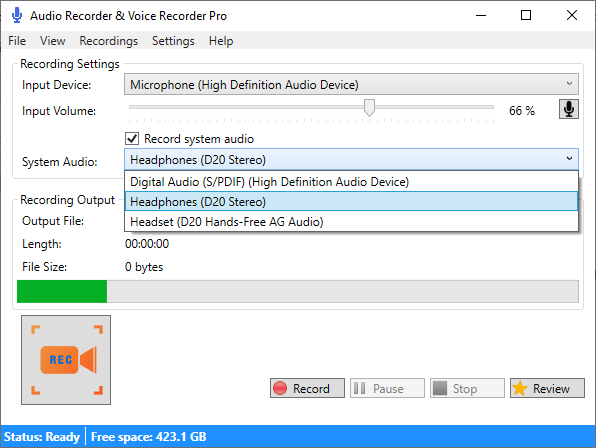Click the input volume slider thumb
Viewport: 596px width, 448px height.
coord(369,108)
